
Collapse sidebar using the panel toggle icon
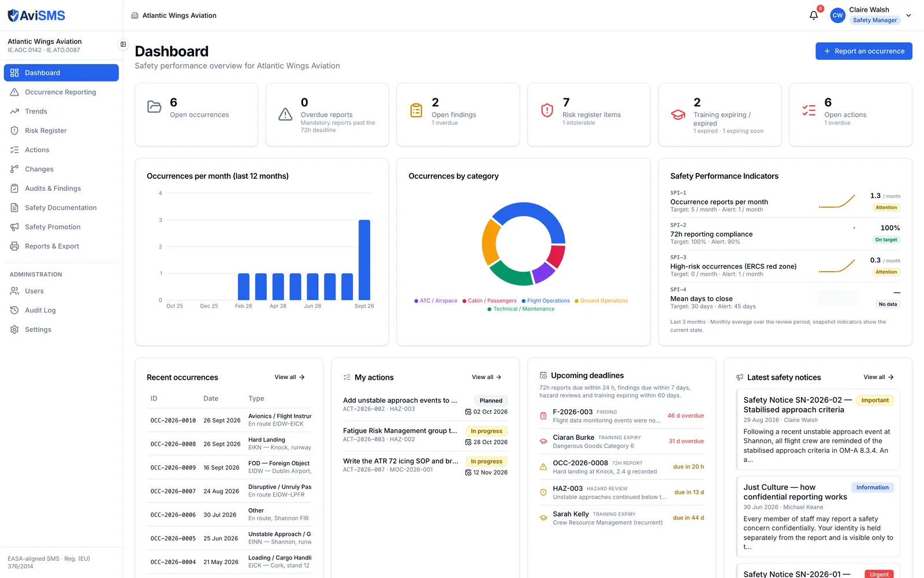[123, 45]
